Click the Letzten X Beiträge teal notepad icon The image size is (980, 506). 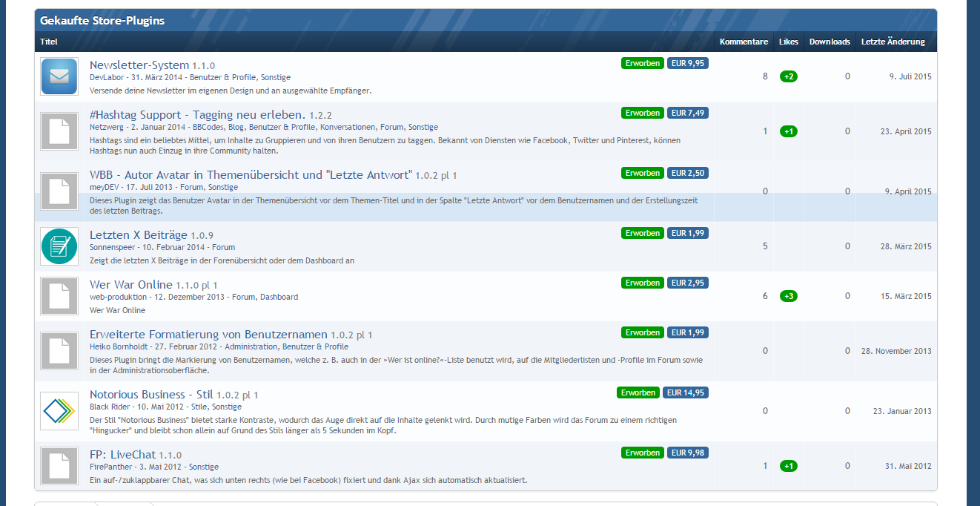coord(59,246)
